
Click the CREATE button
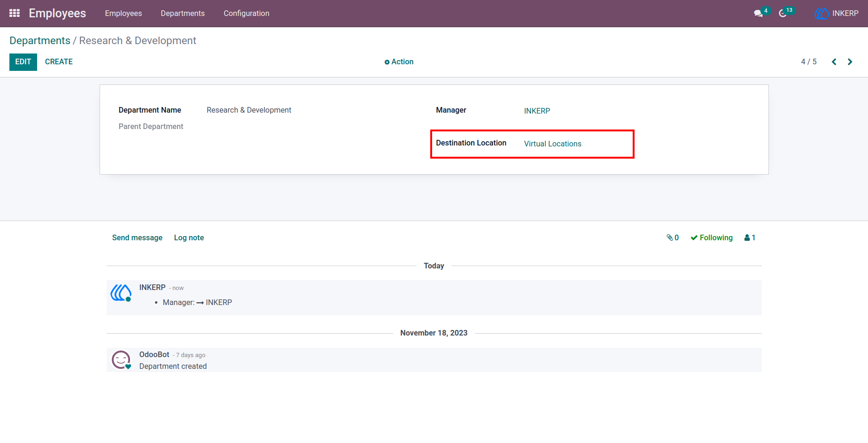click(x=59, y=62)
